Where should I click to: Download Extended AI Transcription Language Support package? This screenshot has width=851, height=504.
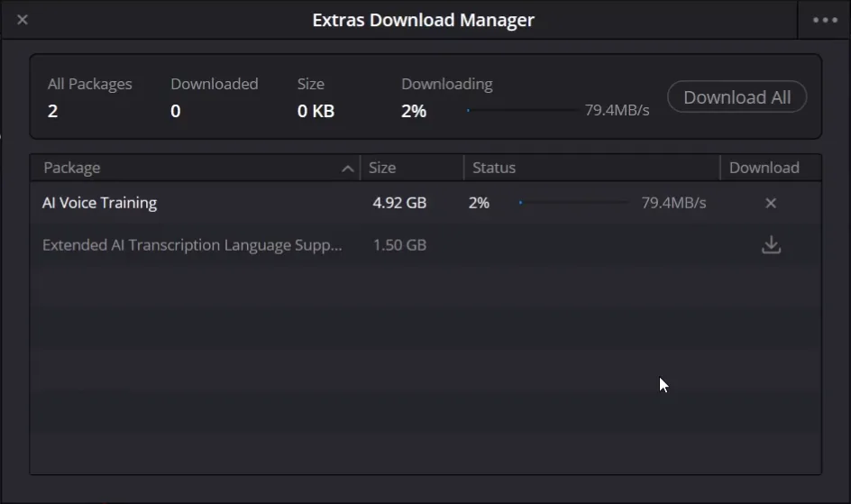tap(771, 245)
